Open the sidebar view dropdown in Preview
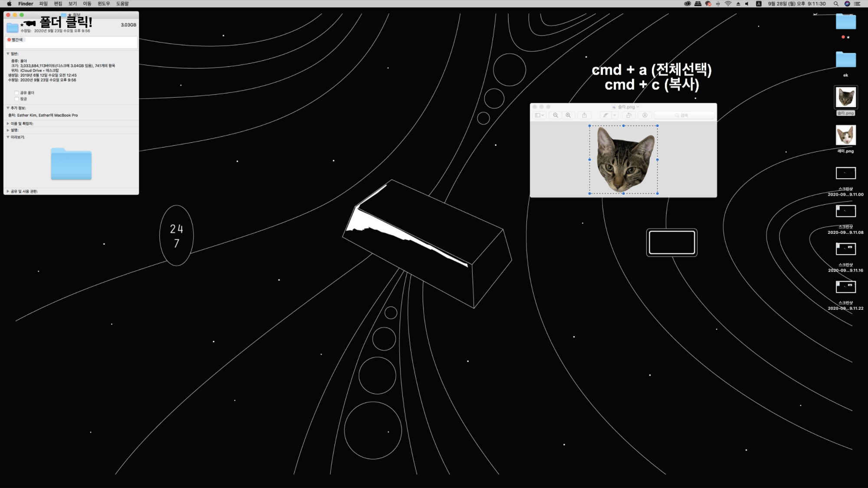Screen dimensions: 868x488 (x=539, y=115)
